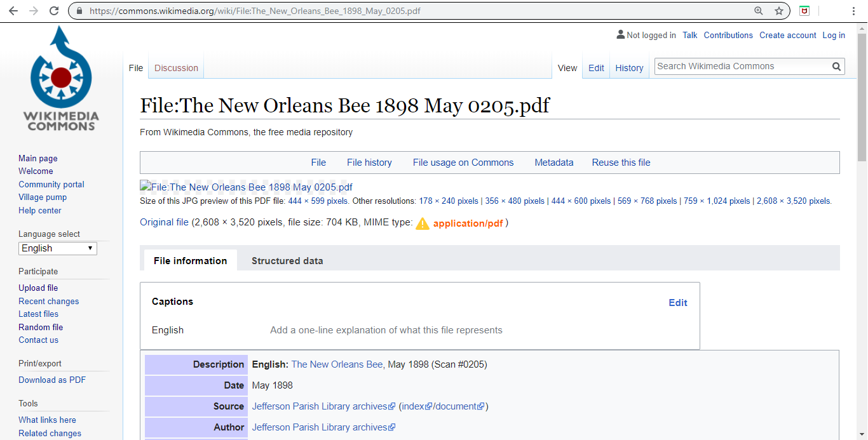Click the application/pdf MIME type link
The height and width of the screenshot is (440, 868).
pyautogui.click(x=468, y=223)
